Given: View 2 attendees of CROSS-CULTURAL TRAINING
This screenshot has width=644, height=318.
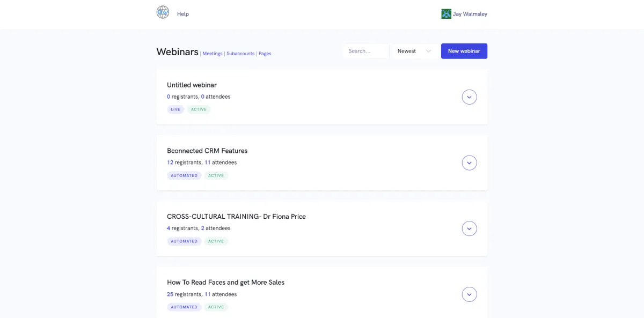Looking at the screenshot, I should coord(216,228).
